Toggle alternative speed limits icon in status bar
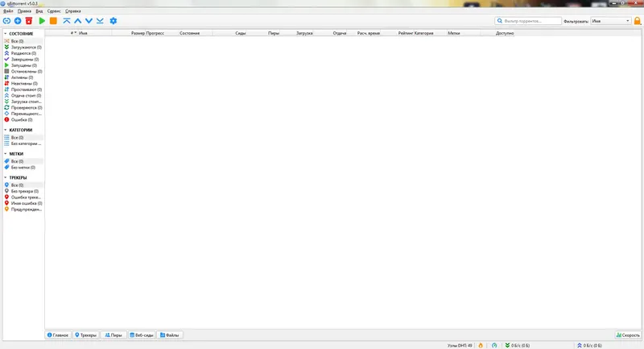Viewport: 644px width, 349px height. 494,346
